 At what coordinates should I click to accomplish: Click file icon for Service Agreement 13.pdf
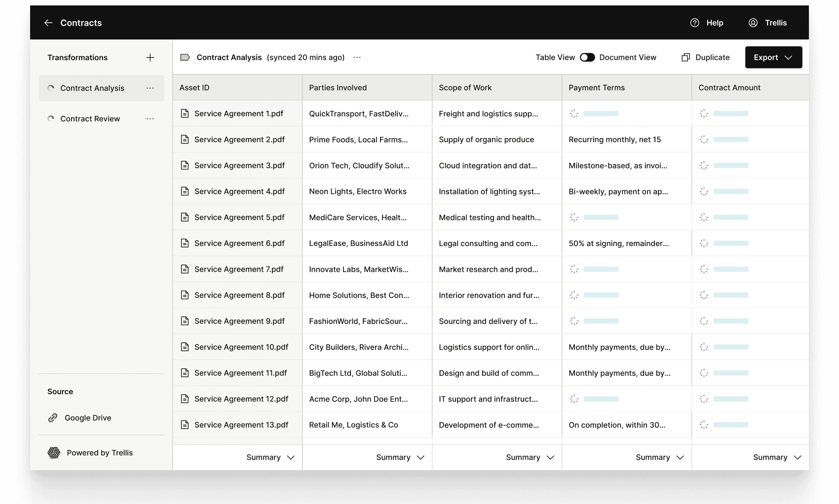(x=185, y=425)
